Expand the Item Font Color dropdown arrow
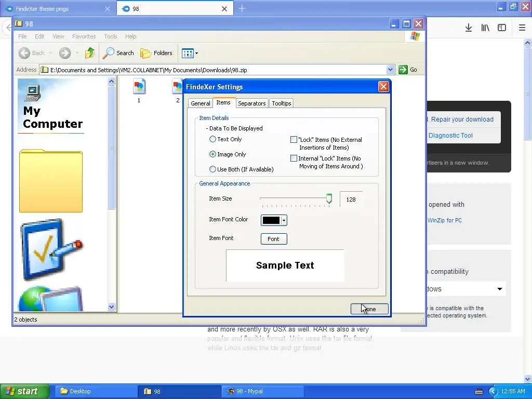 (284, 220)
